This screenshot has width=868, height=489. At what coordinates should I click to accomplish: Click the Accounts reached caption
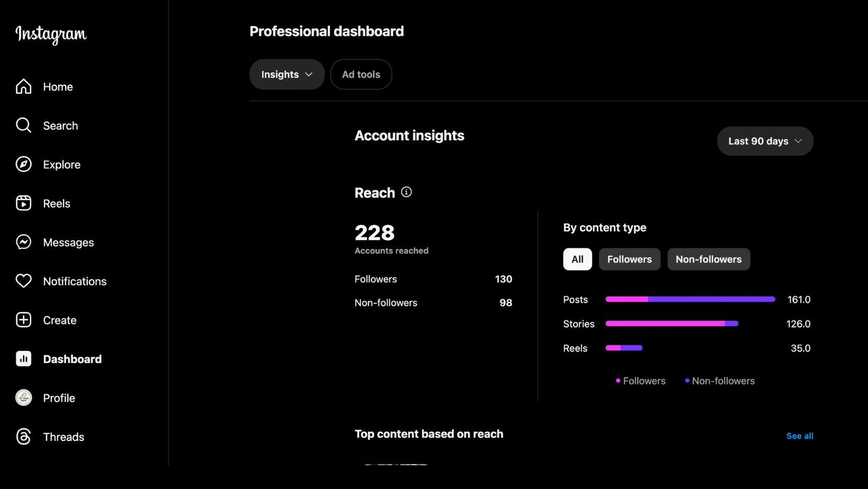point(392,251)
